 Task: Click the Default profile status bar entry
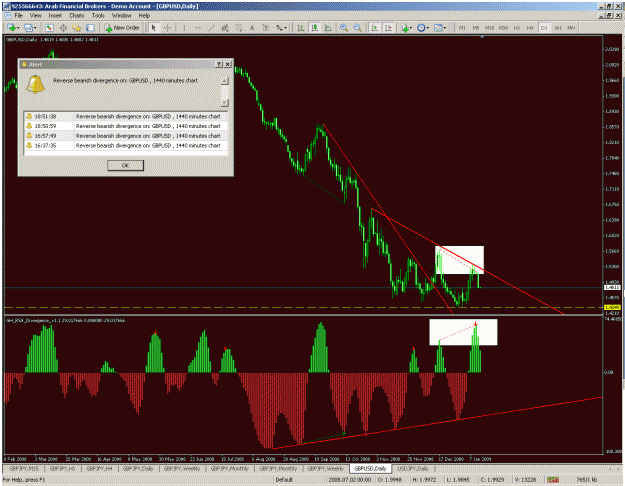coord(284,480)
